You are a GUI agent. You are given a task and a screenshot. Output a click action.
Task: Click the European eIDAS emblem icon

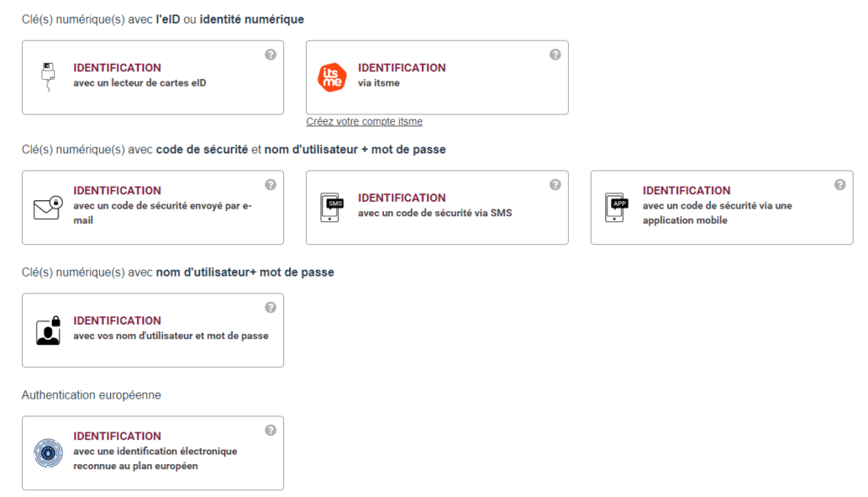48,453
